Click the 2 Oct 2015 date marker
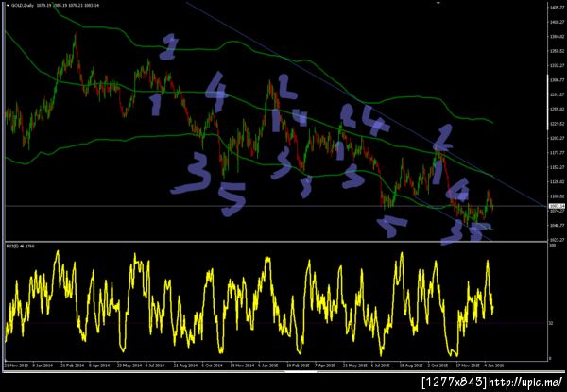The height and width of the screenshot is (392, 567). click(438, 366)
